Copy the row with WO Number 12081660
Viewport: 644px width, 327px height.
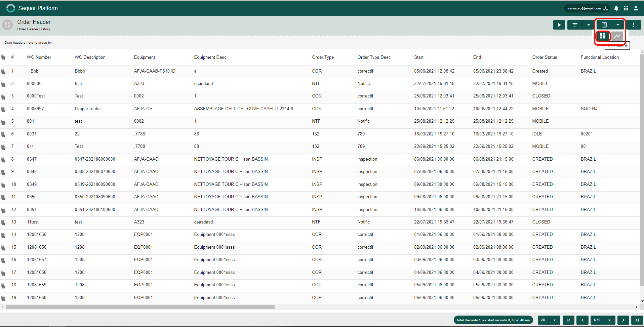click(3, 298)
